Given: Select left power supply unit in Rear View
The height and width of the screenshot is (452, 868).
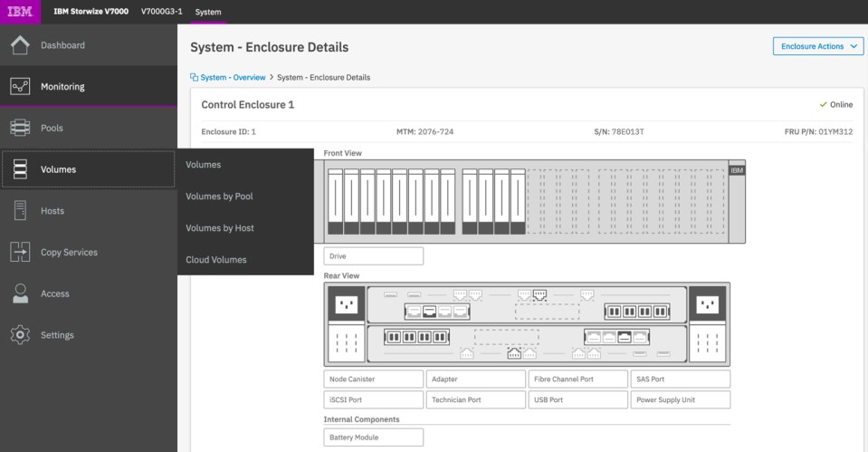Looking at the screenshot, I should pyautogui.click(x=345, y=324).
